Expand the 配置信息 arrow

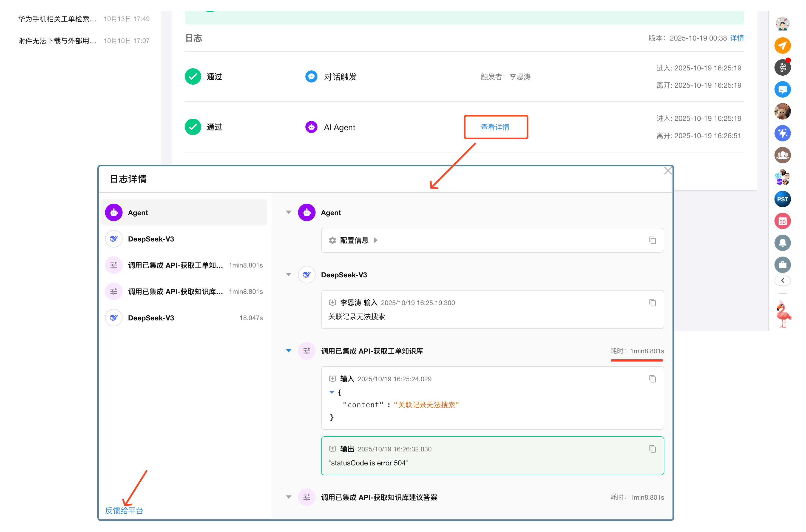point(376,241)
